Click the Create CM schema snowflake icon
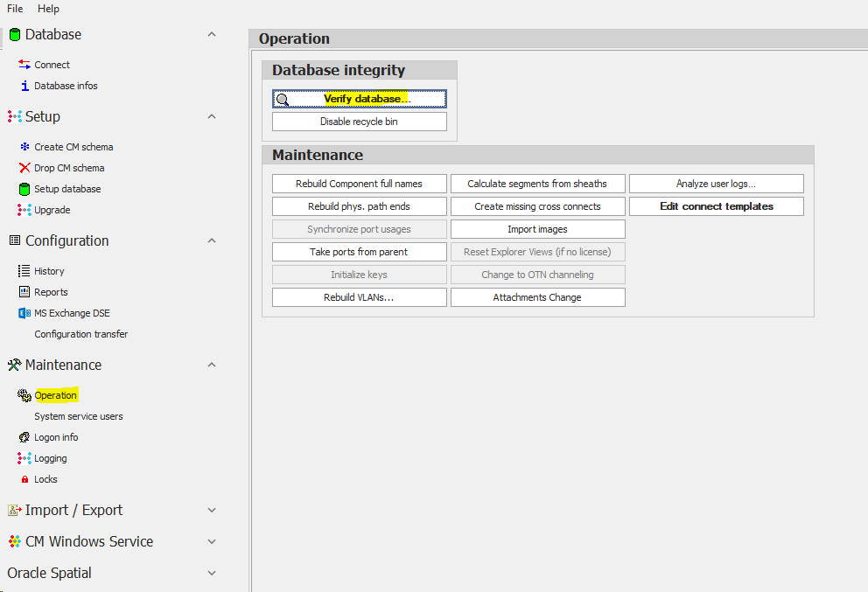The image size is (868, 592). (x=24, y=147)
